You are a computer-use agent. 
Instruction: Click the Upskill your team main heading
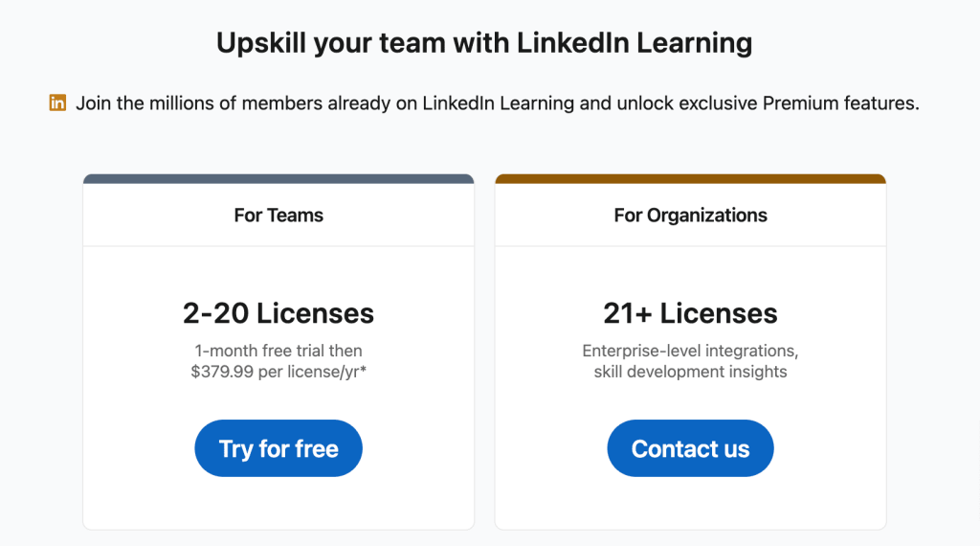[484, 43]
